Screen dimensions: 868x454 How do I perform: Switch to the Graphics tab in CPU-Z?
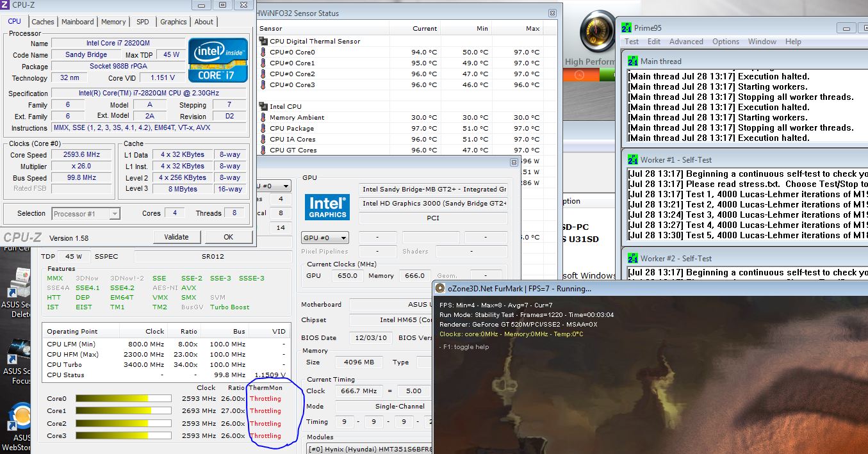[x=174, y=22]
